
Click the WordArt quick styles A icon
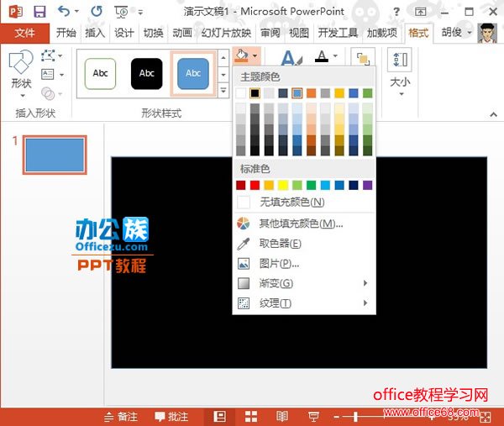click(291, 58)
